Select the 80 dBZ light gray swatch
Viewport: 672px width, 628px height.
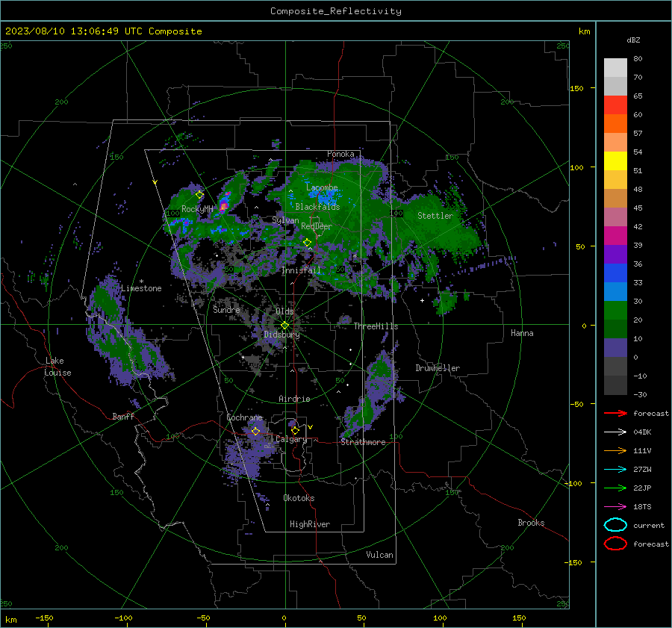[x=615, y=68]
